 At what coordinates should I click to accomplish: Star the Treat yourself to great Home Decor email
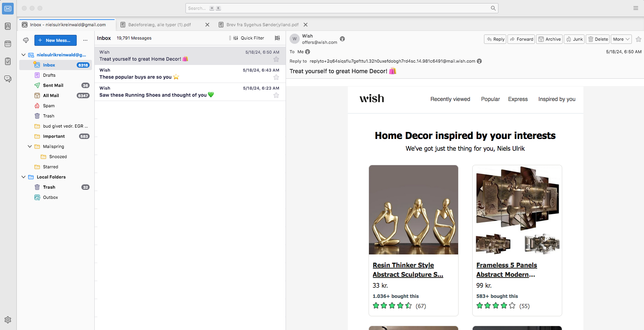(276, 59)
